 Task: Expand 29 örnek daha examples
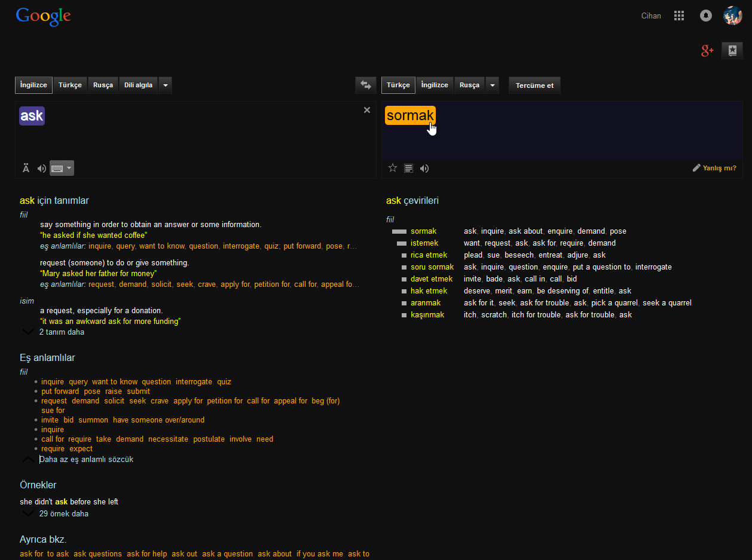tap(63, 513)
